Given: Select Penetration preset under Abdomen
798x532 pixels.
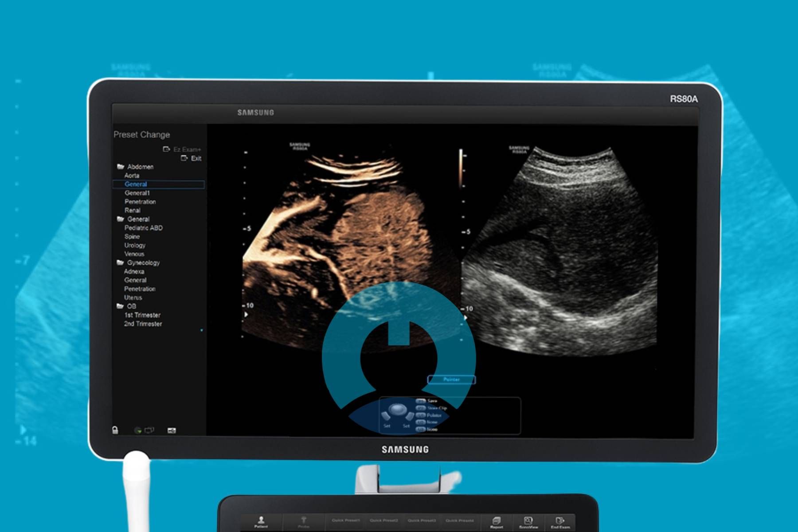Looking at the screenshot, I should tap(140, 202).
